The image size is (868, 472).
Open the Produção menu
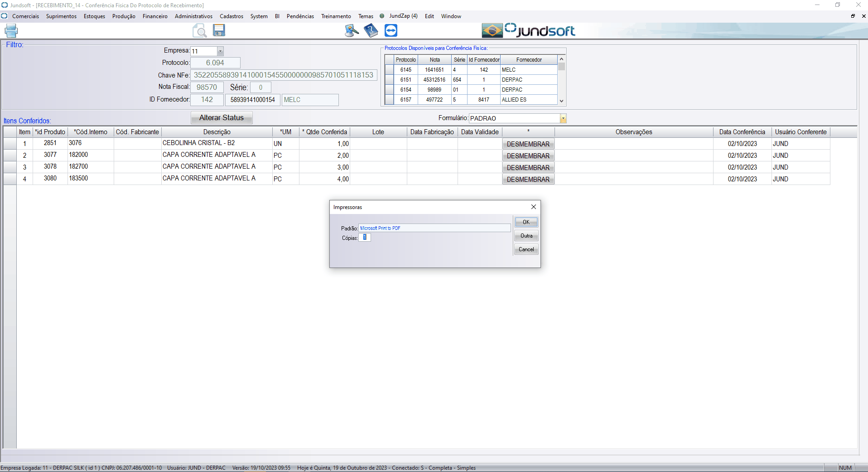(x=124, y=16)
